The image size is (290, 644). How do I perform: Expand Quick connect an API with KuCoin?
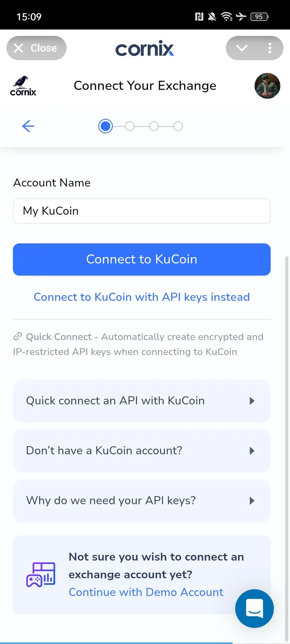[x=141, y=401]
